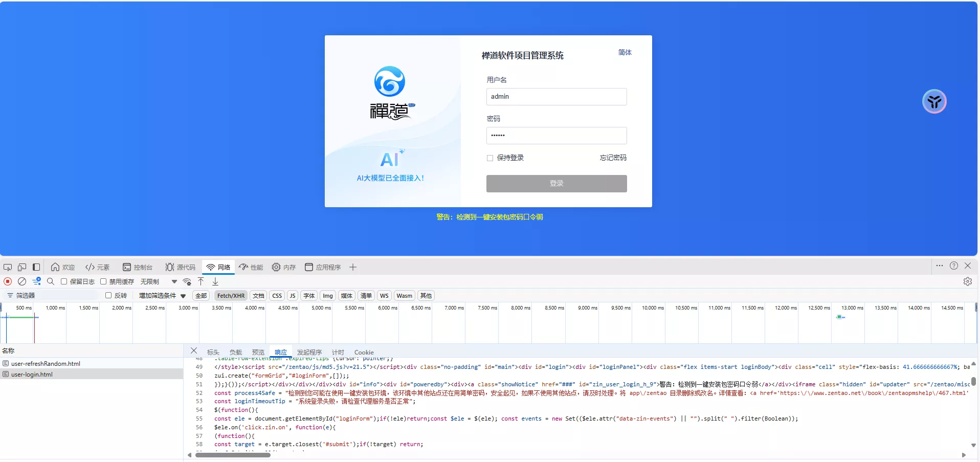
Task: Check the 保持登录 keep login checkbox
Action: 490,158
